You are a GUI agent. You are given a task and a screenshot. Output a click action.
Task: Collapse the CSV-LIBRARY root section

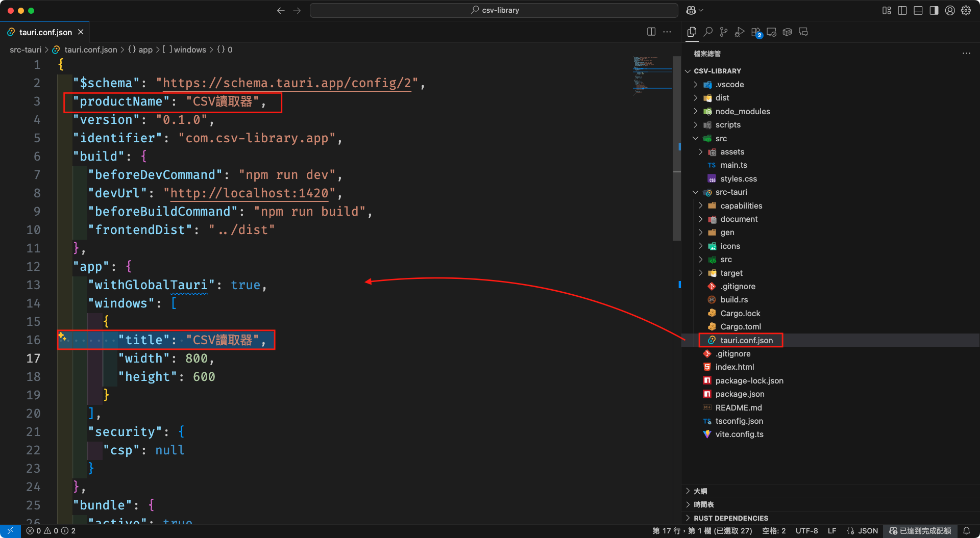[717, 71]
